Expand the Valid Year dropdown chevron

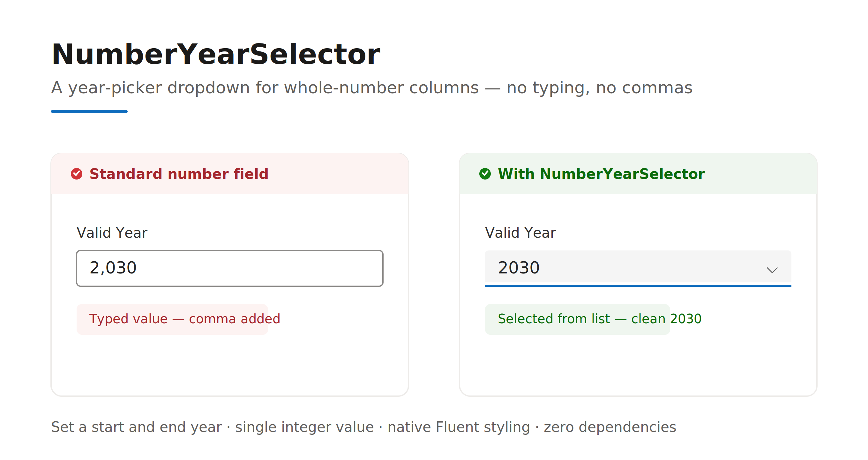pyautogui.click(x=772, y=270)
